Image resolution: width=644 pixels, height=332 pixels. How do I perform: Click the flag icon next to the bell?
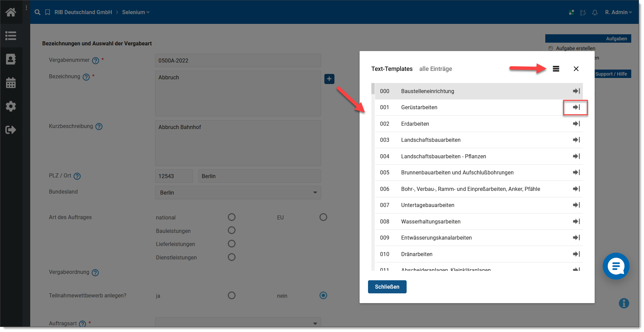point(583,12)
